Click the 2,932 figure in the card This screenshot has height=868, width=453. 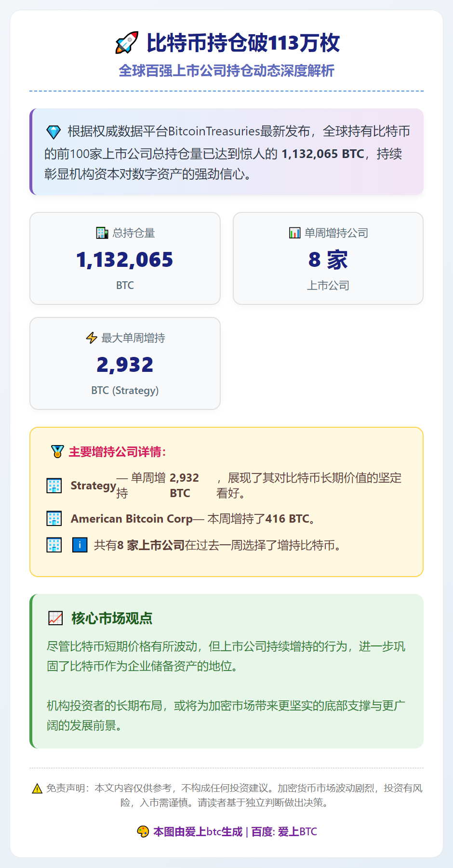click(125, 365)
